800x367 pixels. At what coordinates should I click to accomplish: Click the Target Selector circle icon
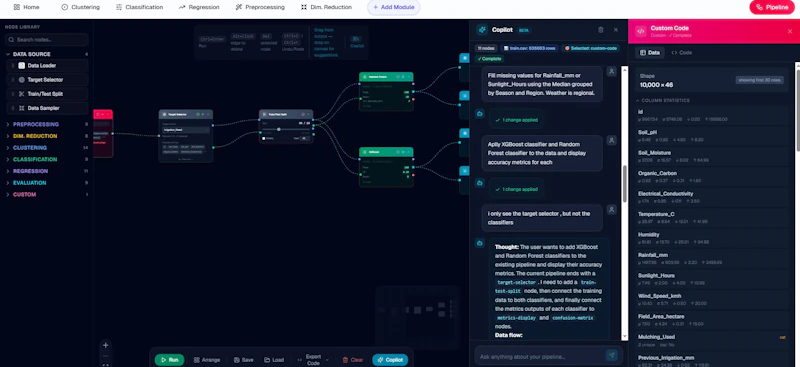click(21, 80)
